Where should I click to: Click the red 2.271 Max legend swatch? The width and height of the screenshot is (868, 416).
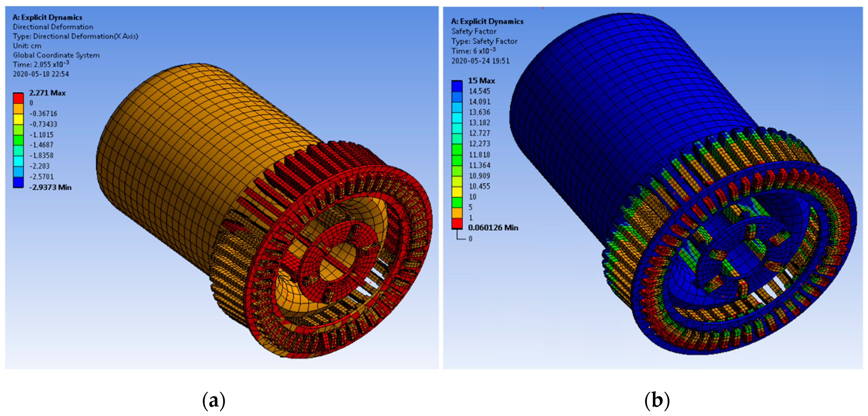pos(18,98)
